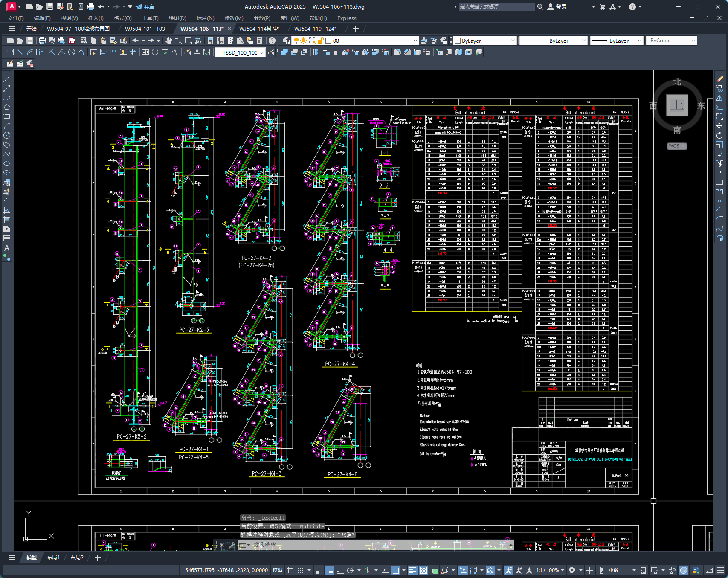Click the Layer Previous icon
The height and width of the screenshot is (578, 728).
(434, 41)
